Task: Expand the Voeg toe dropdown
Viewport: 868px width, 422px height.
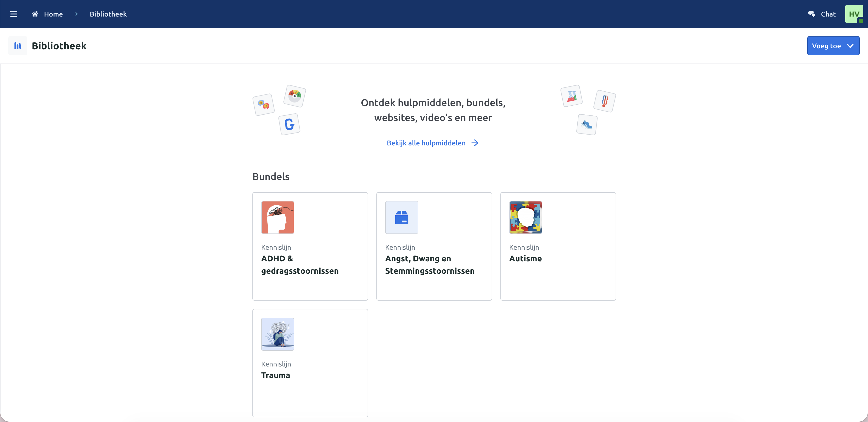Action: tap(833, 46)
